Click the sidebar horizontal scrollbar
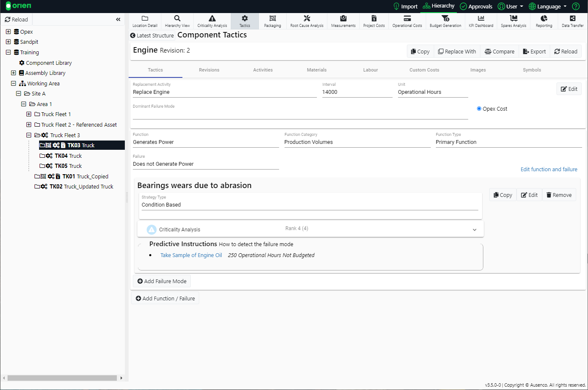Screen dimensions: 588x390 coord(62,378)
